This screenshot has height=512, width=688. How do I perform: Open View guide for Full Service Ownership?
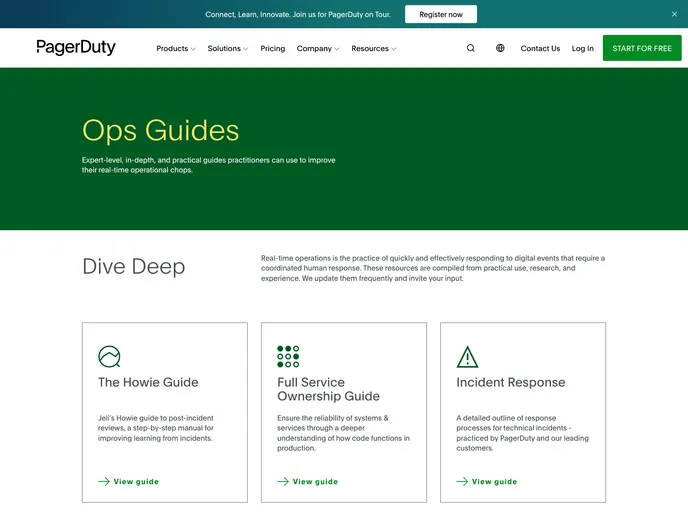tap(315, 481)
